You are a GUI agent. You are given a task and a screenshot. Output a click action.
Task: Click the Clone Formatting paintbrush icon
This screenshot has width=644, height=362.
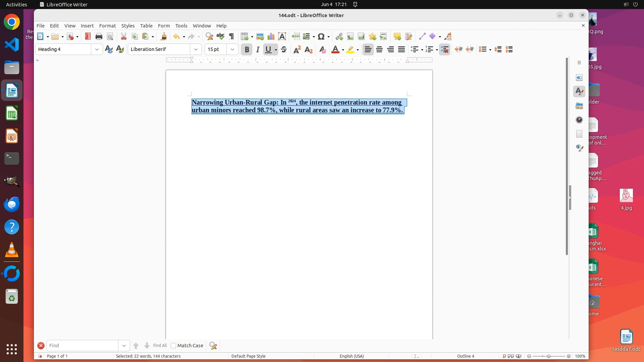[163, 36]
